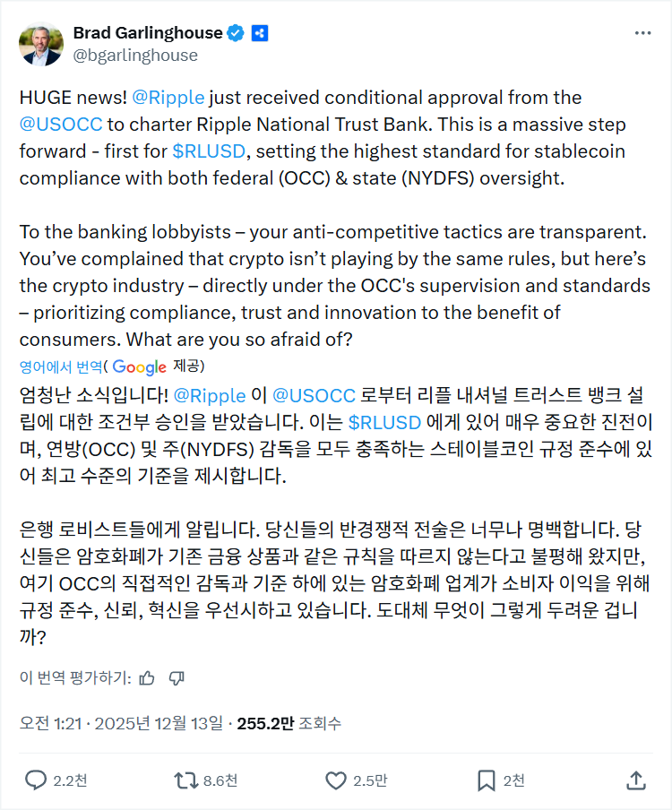Open the reply comment icon
Image resolution: width=672 pixels, height=810 pixels.
coord(36,780)
